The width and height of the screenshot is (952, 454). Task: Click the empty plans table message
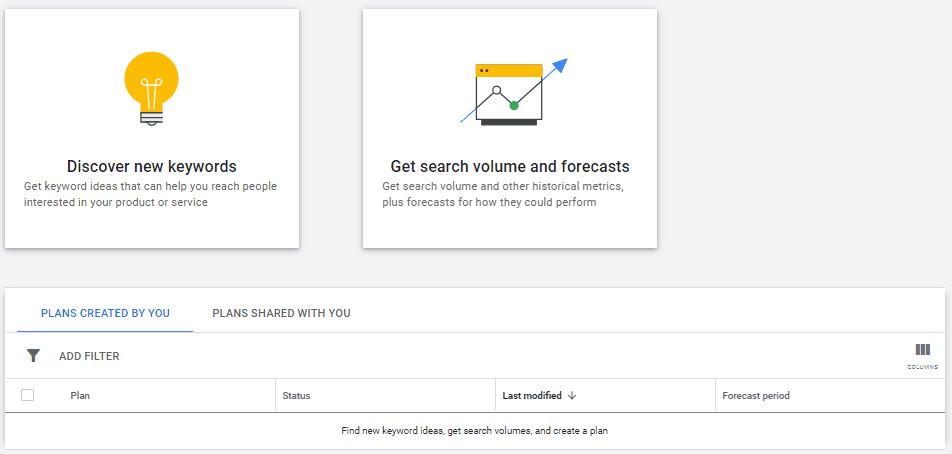coord(474,431)
